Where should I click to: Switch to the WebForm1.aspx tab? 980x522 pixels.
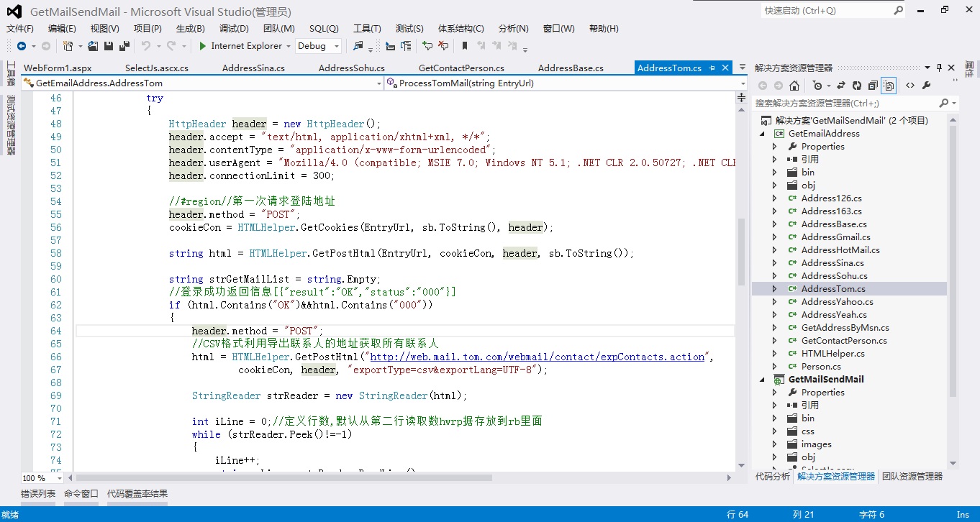coord(58,68)
